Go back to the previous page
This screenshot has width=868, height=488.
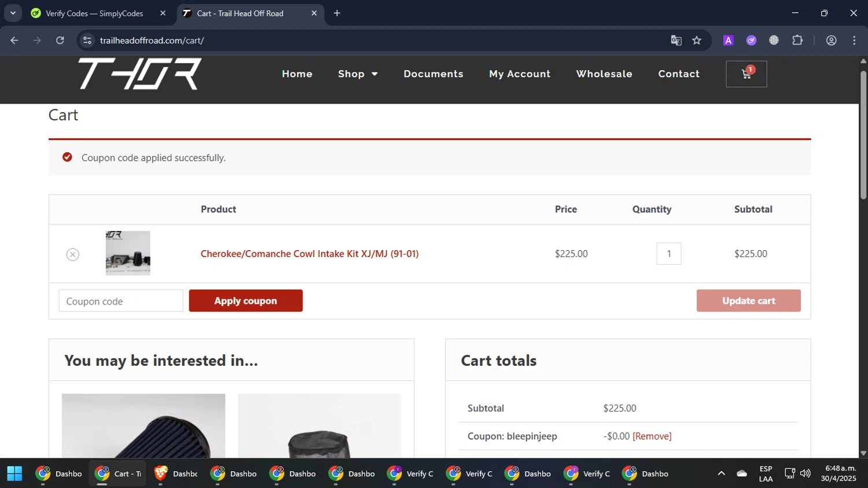click(x=14, y=41)
